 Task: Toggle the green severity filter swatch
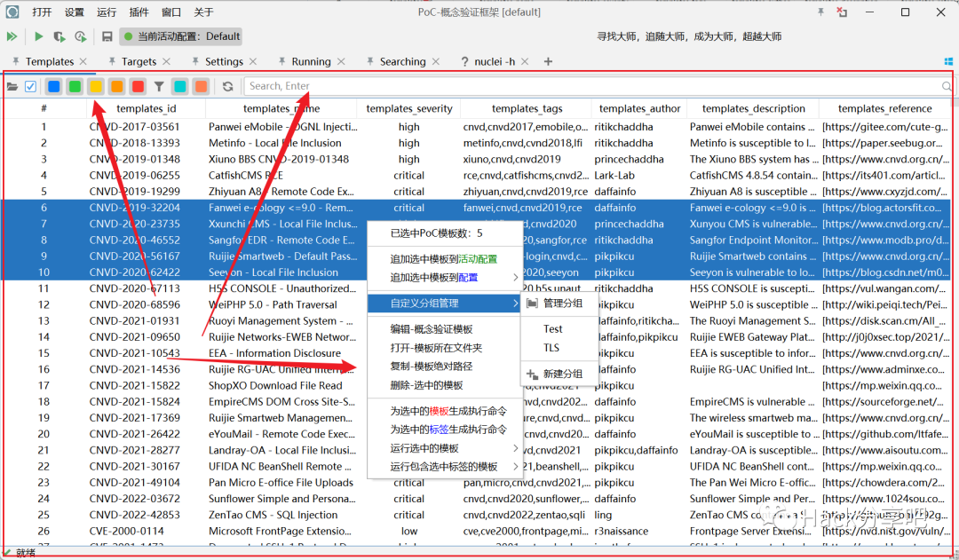(x=75, y=86)
